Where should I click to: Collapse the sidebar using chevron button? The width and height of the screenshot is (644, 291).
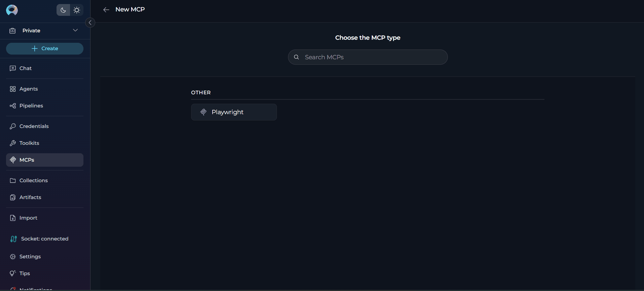click(90, 23)
